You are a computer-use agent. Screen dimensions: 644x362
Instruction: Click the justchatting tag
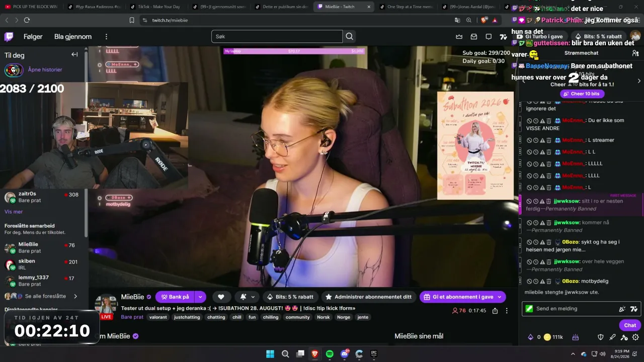(x=187, y=317)
